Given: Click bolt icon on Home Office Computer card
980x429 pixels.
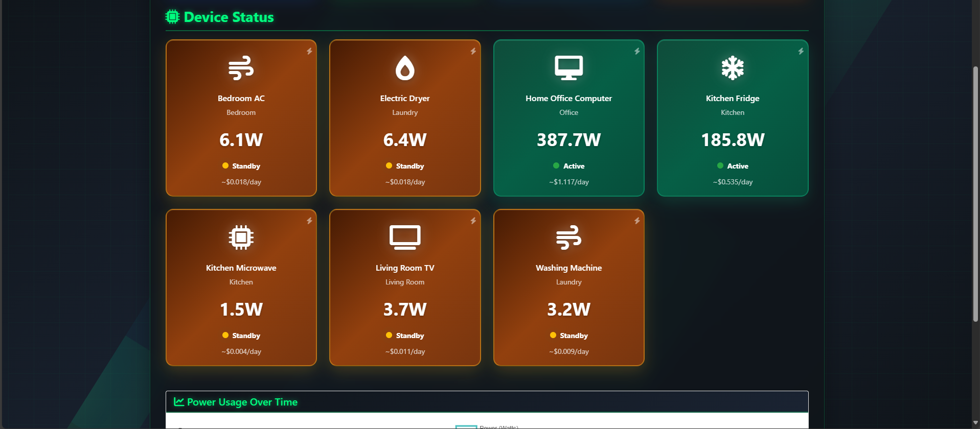Looking at the screenshot, I should coord(637,51).
